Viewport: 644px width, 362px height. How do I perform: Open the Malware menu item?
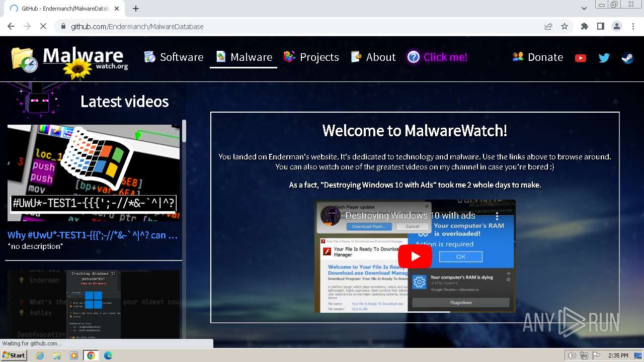[244, 57]
